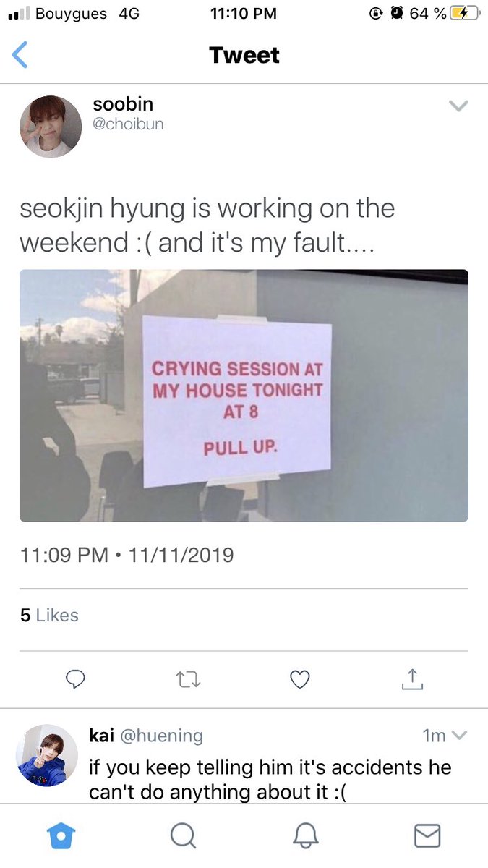Reply to soobin's tweet
Image resolution: width=488 pixels, height=868 pixels.
75,678
